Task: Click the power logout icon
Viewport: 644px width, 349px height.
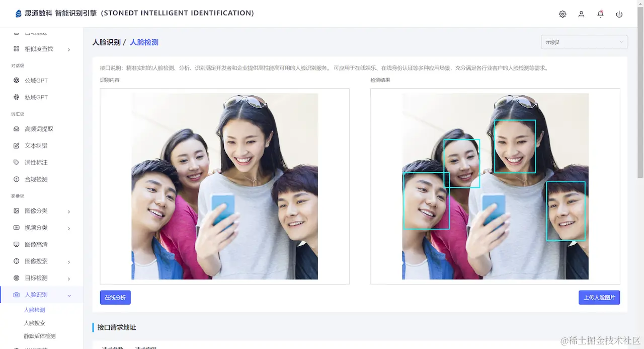Action: [619, 14]
